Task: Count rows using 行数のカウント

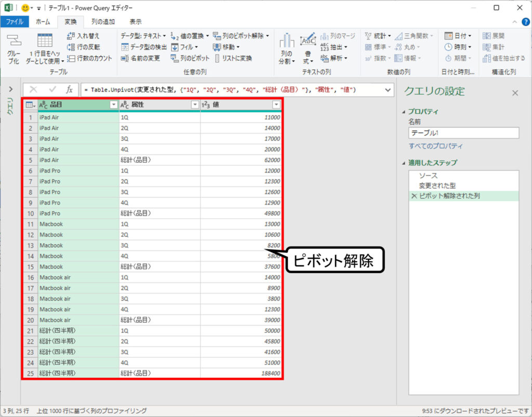Action: tap(89, 58)
